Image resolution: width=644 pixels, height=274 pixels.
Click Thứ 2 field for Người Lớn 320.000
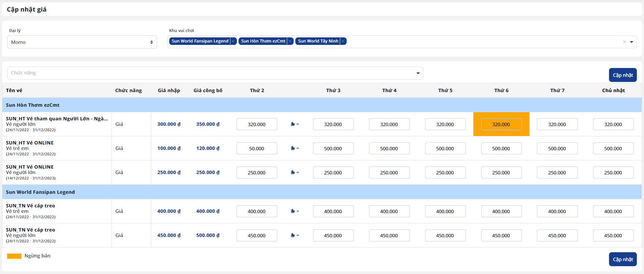point(257,124)
